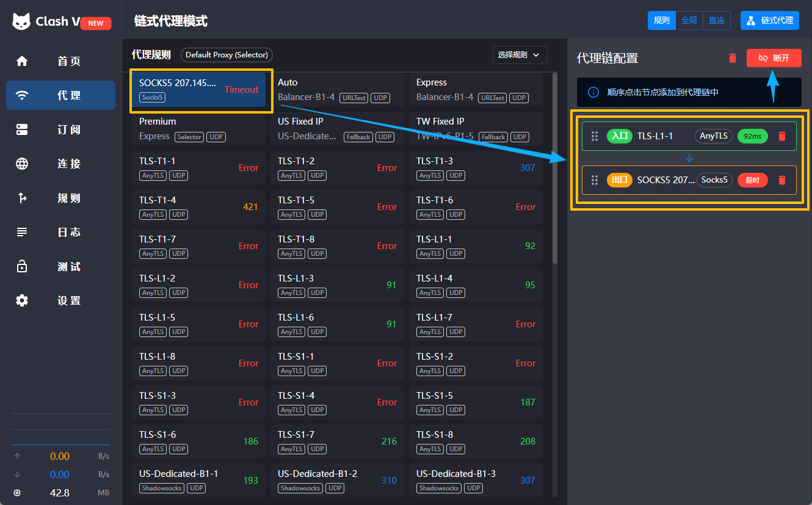Screen dimensions: 812x505
Task: Switch proxy mode to 规则 in the top bar
Action: click(662, 20)
